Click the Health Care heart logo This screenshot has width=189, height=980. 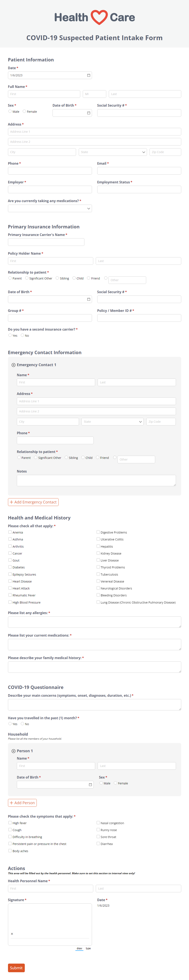(x=97, y=17)
